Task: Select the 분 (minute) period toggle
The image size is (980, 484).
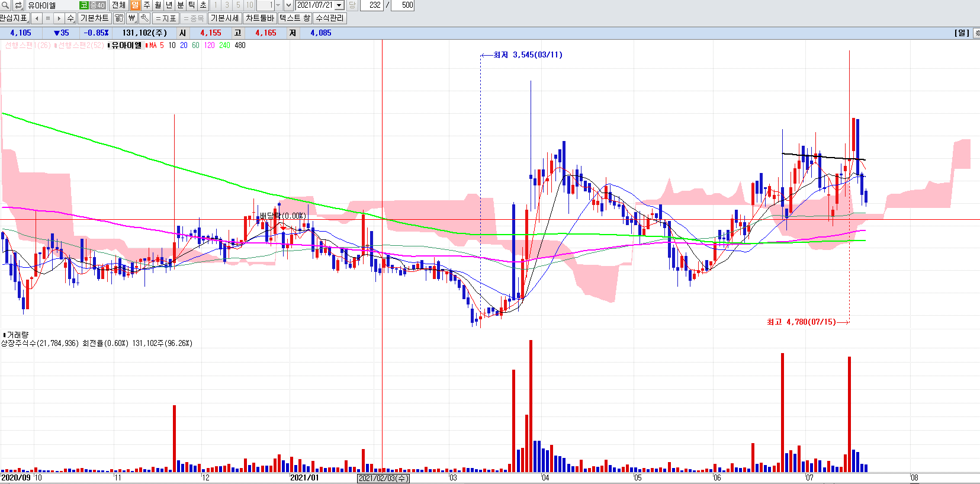Action: click(x=181, y=5)
